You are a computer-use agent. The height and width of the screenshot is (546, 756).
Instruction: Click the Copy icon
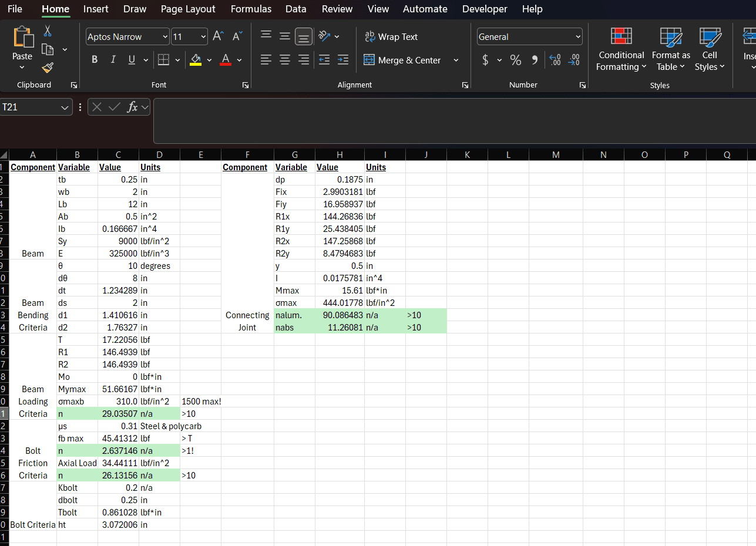(48, 50)
